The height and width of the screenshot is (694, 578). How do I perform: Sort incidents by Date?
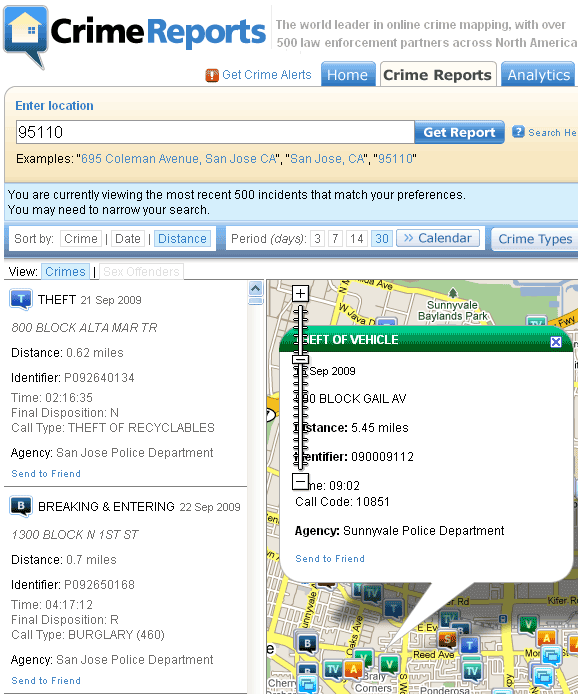click(127, 239)
